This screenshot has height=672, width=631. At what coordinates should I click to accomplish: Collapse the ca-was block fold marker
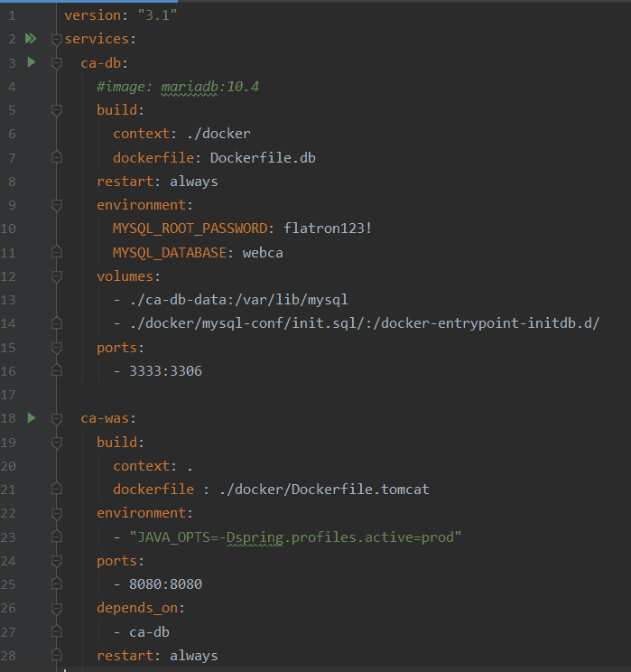click(56, 418)
